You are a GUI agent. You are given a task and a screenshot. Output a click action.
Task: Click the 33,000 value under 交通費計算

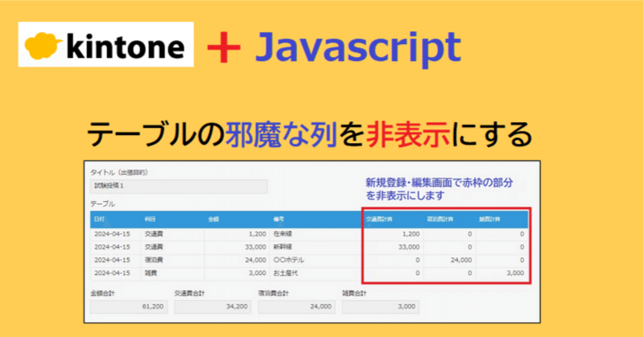tap(409, 247)
